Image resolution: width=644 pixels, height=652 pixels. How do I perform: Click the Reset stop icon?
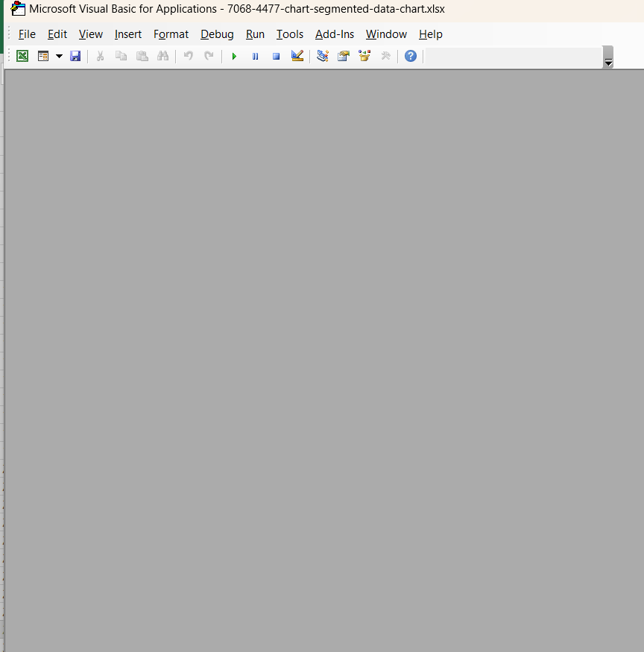coord(277,56)
